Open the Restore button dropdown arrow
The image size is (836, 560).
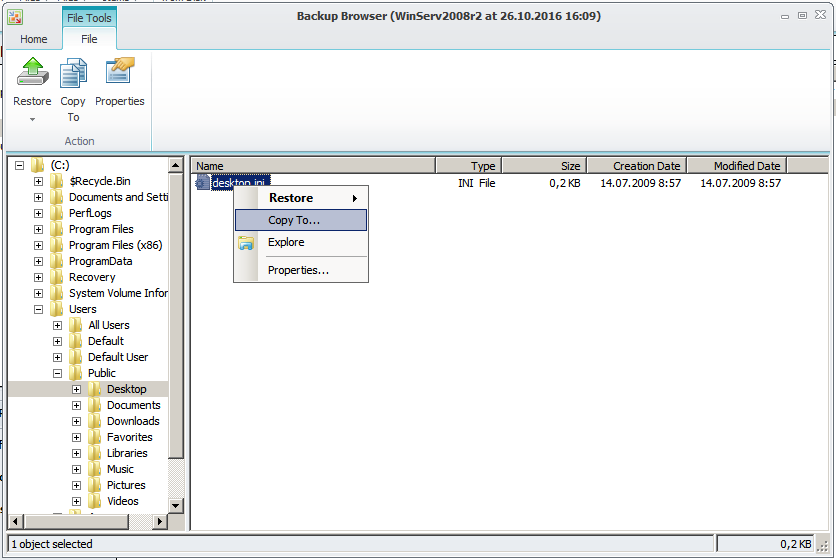click(x=33, y=119)
